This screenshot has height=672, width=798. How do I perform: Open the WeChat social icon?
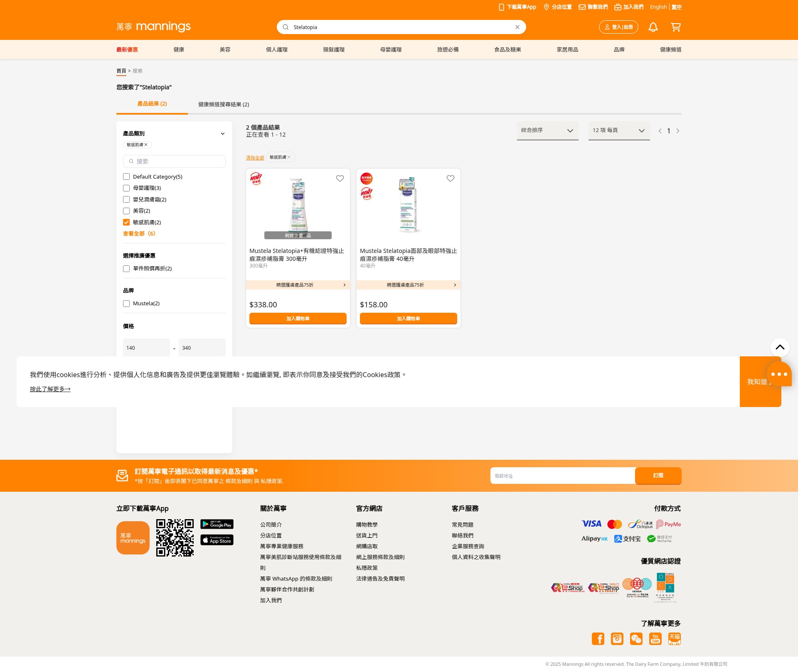tap(636, 639)
